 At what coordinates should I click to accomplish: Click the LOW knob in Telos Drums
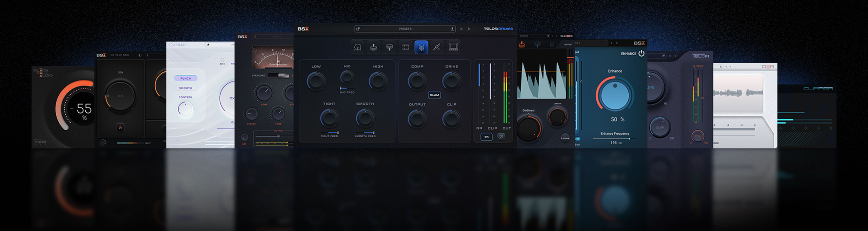click(x=316, y=81)
